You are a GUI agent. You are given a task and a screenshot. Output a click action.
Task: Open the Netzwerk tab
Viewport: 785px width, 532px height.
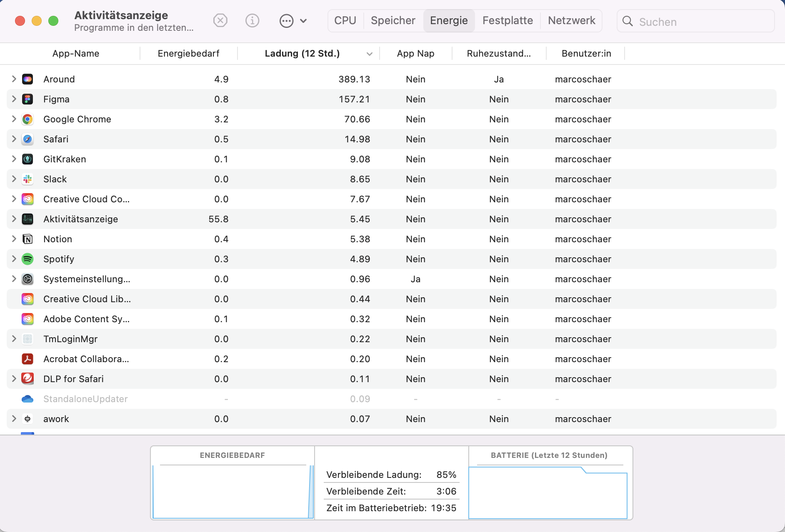click(x=572, y=20)
